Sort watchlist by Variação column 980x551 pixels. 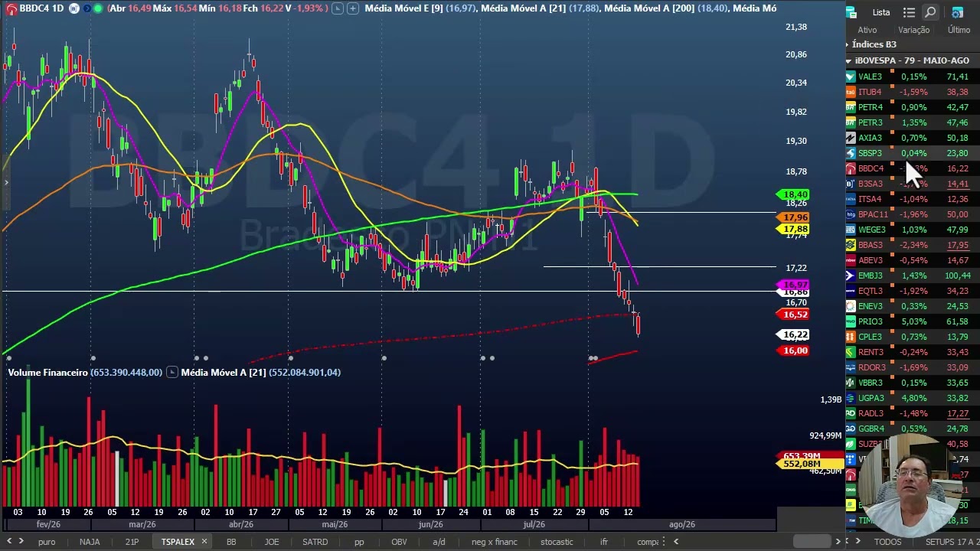pyautogui.click(x=913, y=30)
